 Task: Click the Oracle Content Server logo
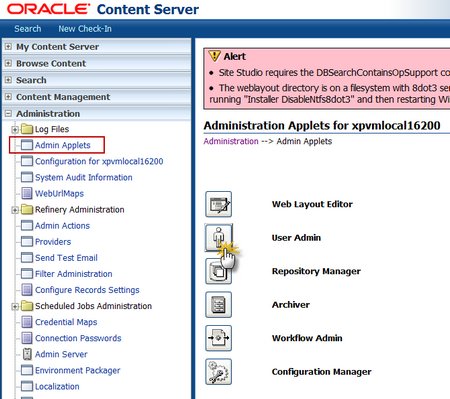pos(103,9)
